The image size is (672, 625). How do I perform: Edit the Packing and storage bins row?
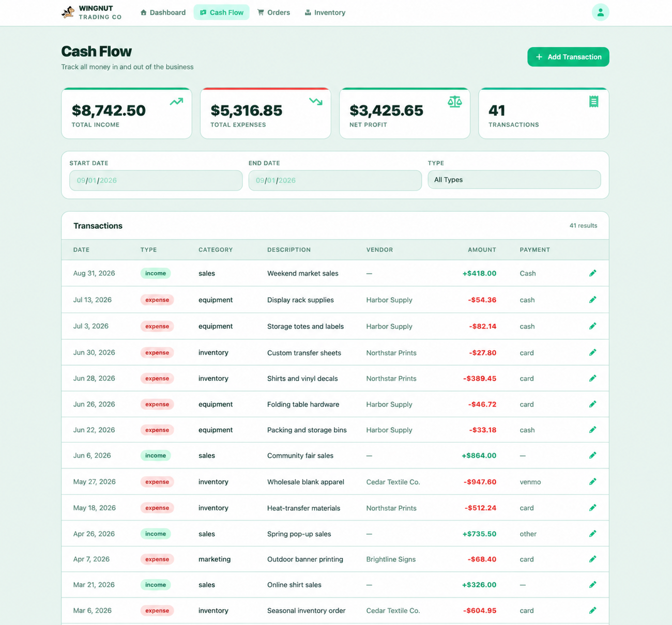tap(592, 430)
